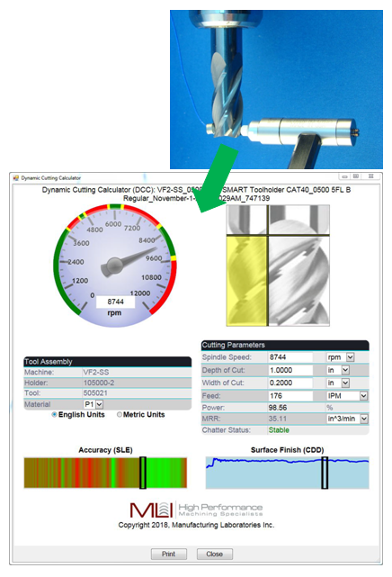Click the Close button

point(215,554)
